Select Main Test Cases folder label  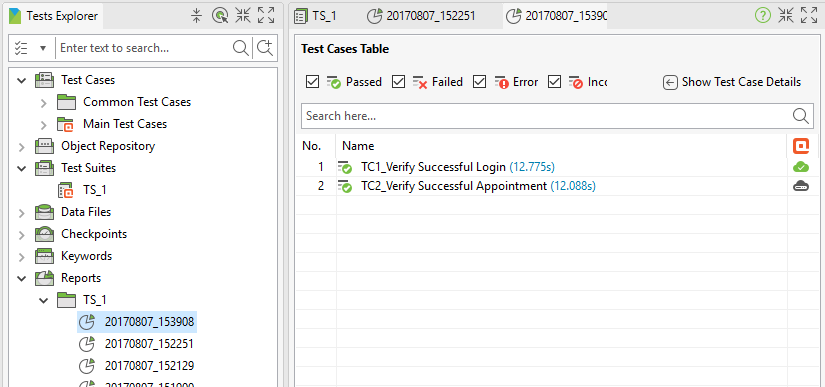click(125, 124)
